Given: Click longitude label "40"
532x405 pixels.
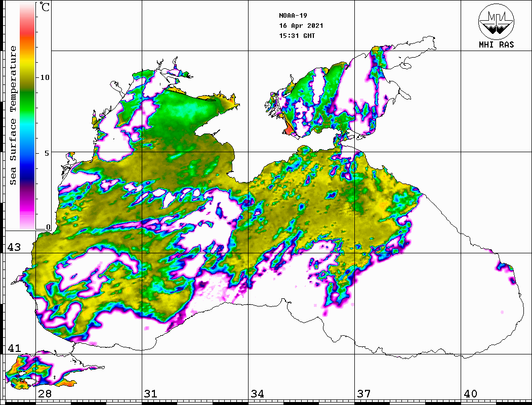Looking at the screenshot, I should (470, 394).
